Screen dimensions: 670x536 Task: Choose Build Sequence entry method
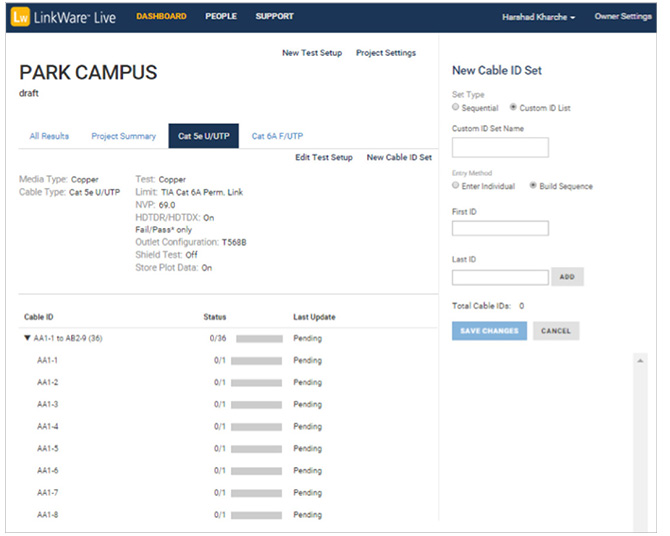[533, 186]
